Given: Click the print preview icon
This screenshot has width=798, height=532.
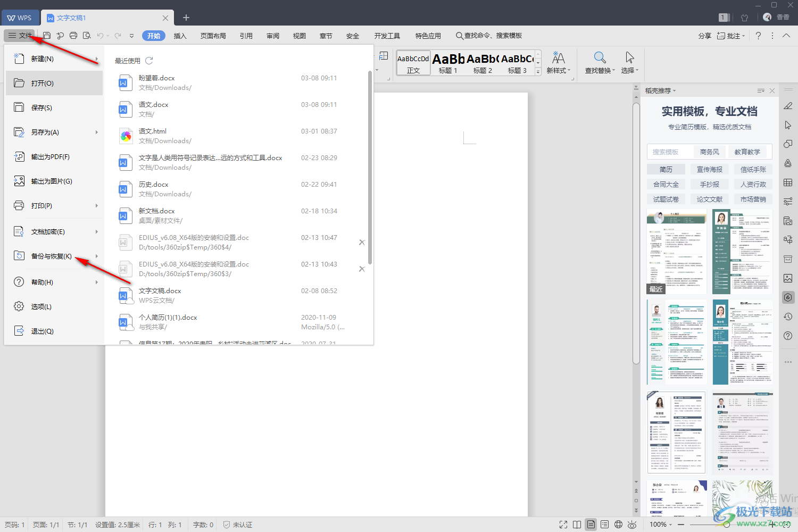Looking at the screenshot, I should [x=87, y=36].
